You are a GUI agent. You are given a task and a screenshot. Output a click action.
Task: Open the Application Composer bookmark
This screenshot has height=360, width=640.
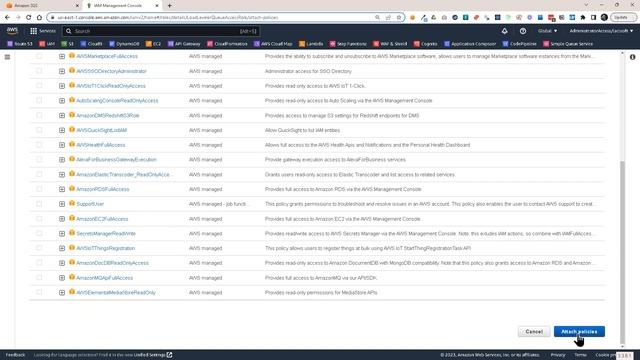click(470, 44)
